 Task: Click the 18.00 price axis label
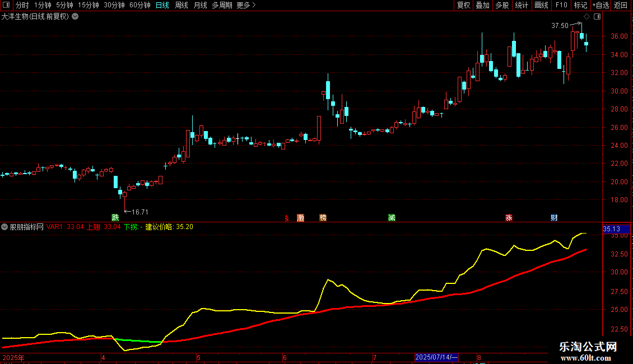[619, 200]
